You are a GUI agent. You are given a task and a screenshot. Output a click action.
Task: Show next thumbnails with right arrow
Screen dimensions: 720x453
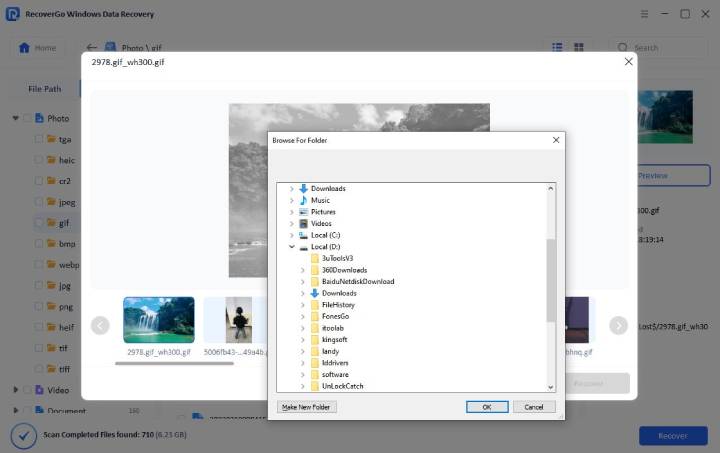619,325
